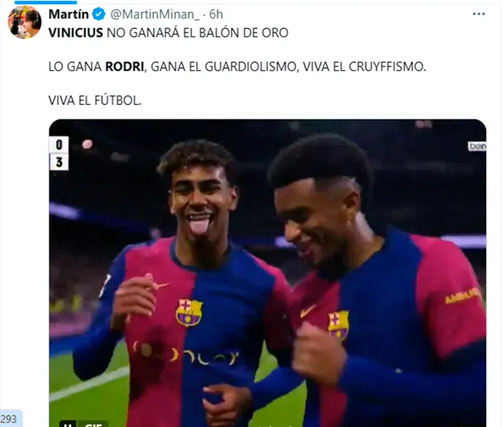Click the beIN logo watermark on the media

tap(477, 146)
